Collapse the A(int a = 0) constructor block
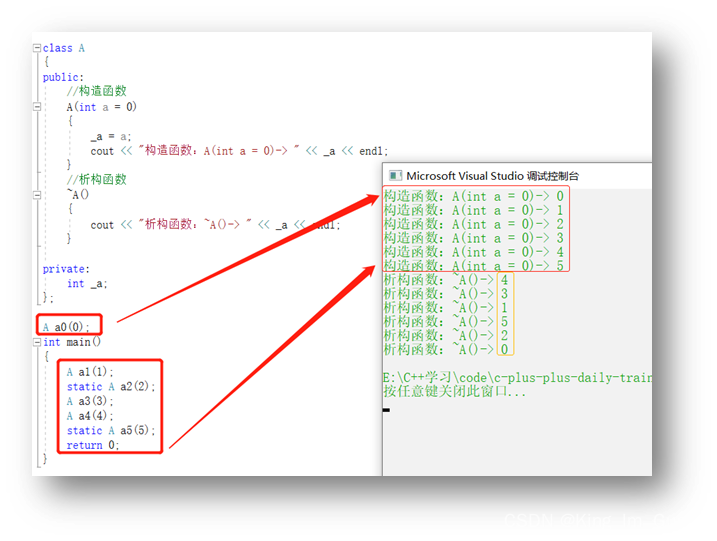The width and height of the screenshot is (717, 541). pos(37,107)
